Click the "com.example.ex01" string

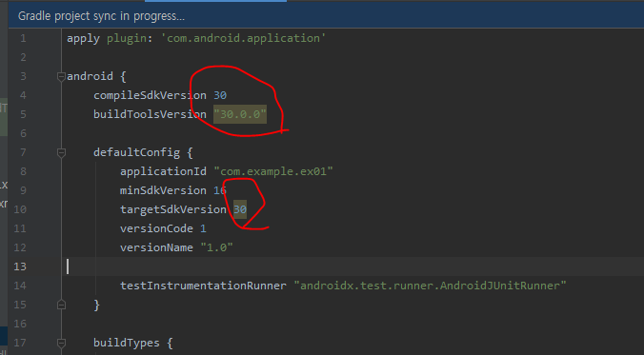[273, 171]
